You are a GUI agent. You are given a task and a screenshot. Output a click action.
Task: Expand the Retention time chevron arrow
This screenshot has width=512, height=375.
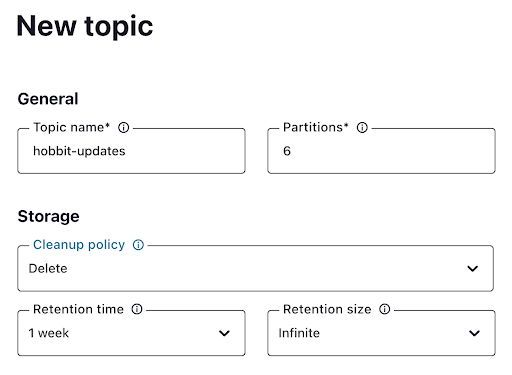(224, 333)
